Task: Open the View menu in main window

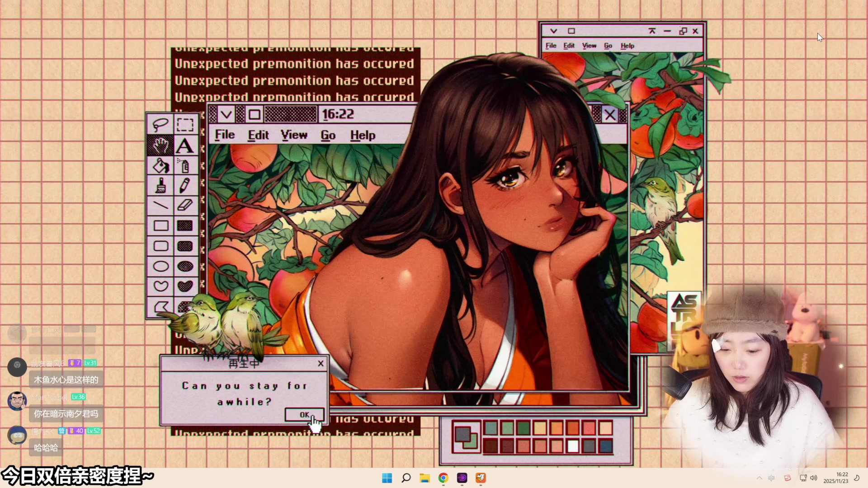Action: point(294,135)
